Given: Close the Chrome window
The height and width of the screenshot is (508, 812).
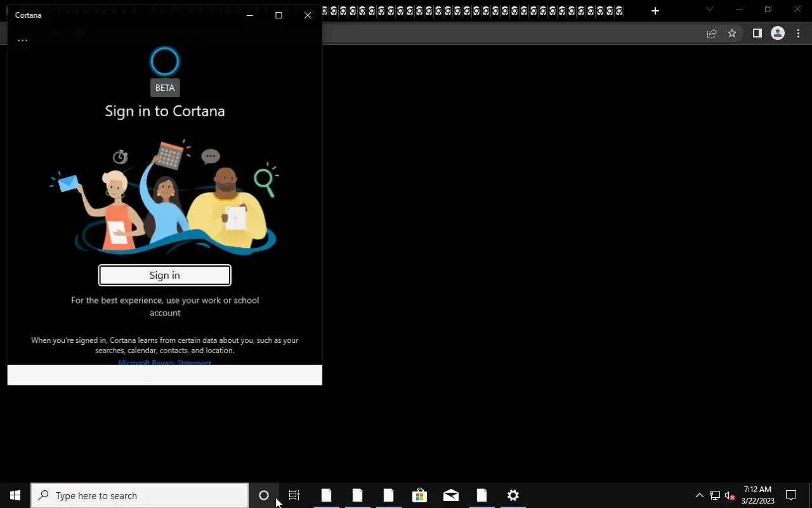Looking at the screenshot, I should click(797, 10).
